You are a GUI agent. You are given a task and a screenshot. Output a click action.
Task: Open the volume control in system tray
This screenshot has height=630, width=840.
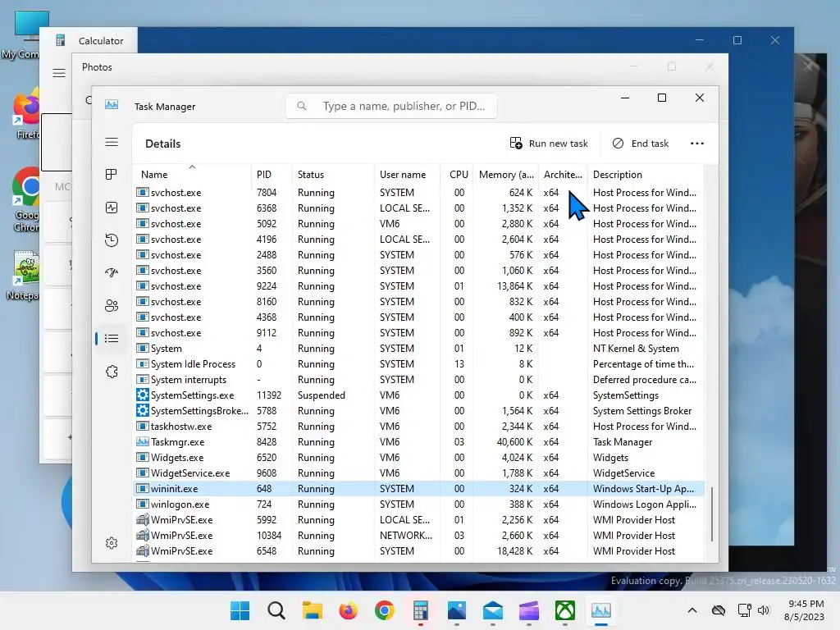click(x=764, y=610)
